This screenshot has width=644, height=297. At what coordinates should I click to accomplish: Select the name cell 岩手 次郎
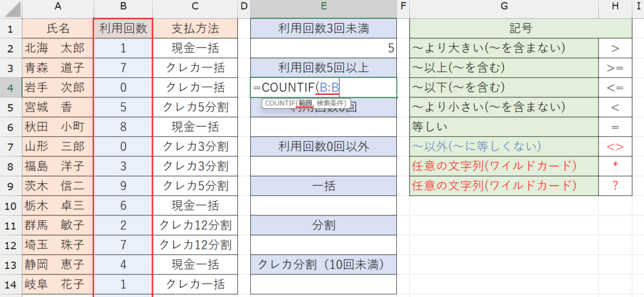tap(58, 88)
